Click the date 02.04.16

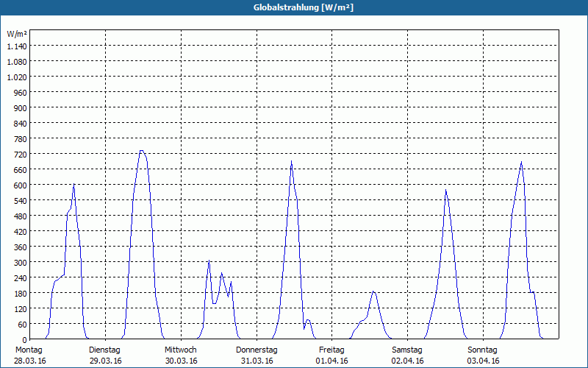[408, 361]
